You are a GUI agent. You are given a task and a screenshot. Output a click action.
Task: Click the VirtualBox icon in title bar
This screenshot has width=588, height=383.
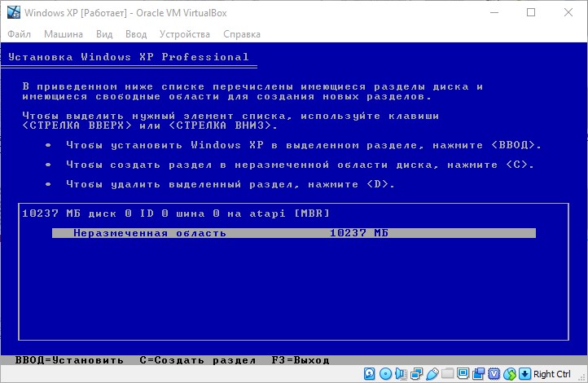click(12, 12)
